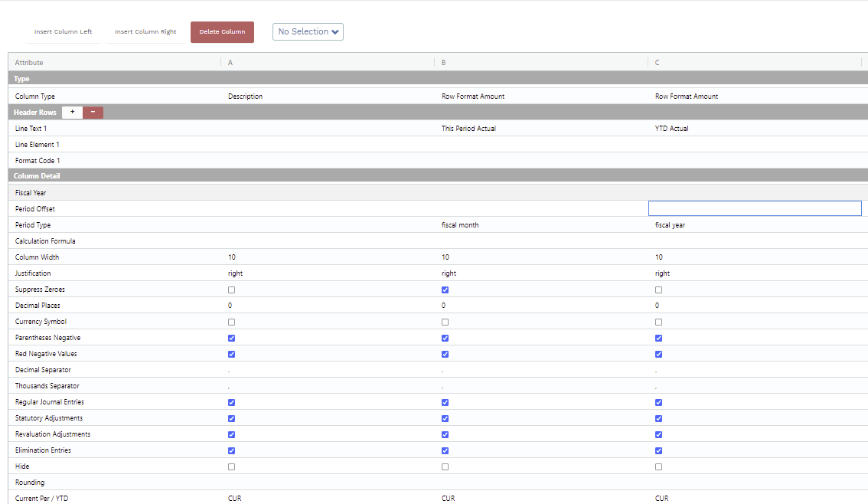Click Insert Column Left button

coord(63,32)
